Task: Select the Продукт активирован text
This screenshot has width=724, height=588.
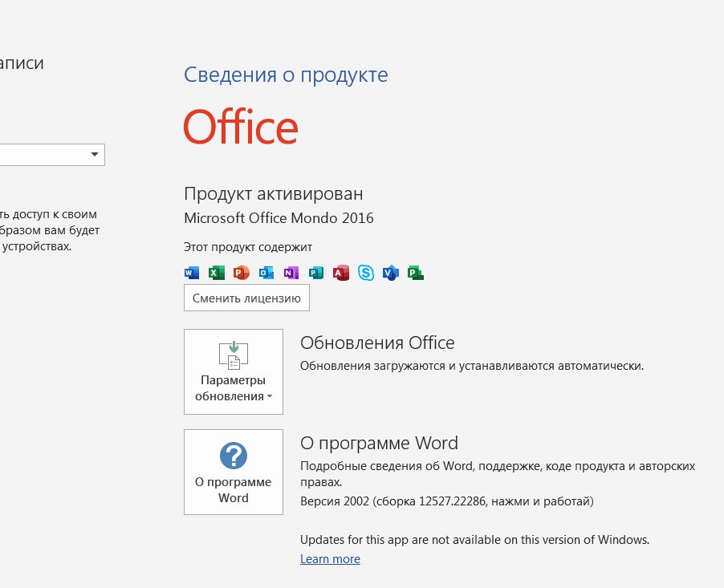Action: (x=274, y=194)
